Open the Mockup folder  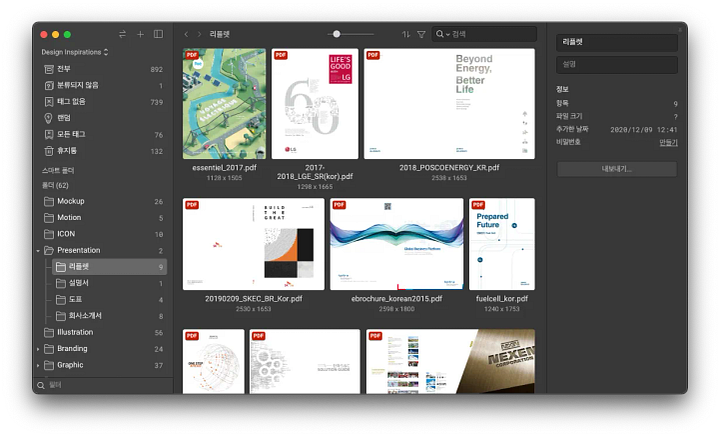(x=103, y=201)
